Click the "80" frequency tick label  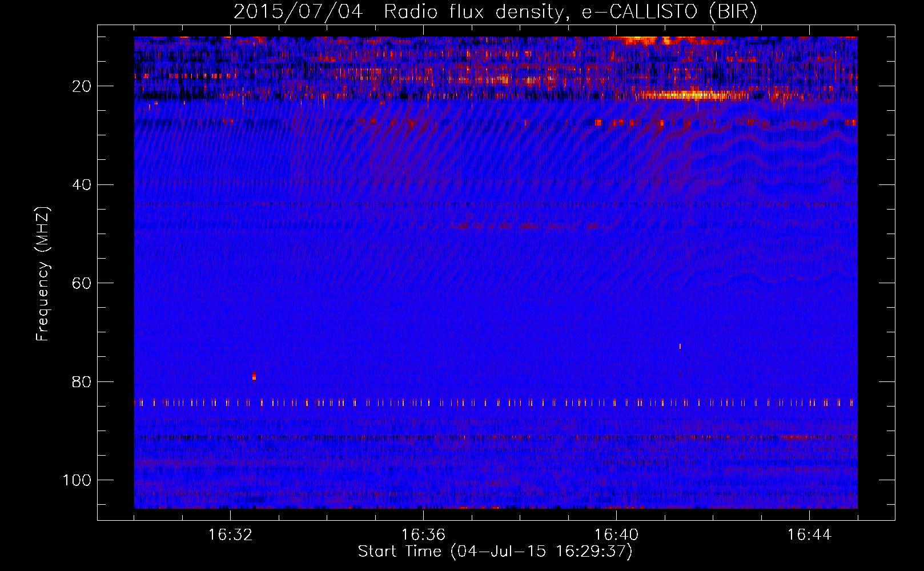tap(82, 381)
